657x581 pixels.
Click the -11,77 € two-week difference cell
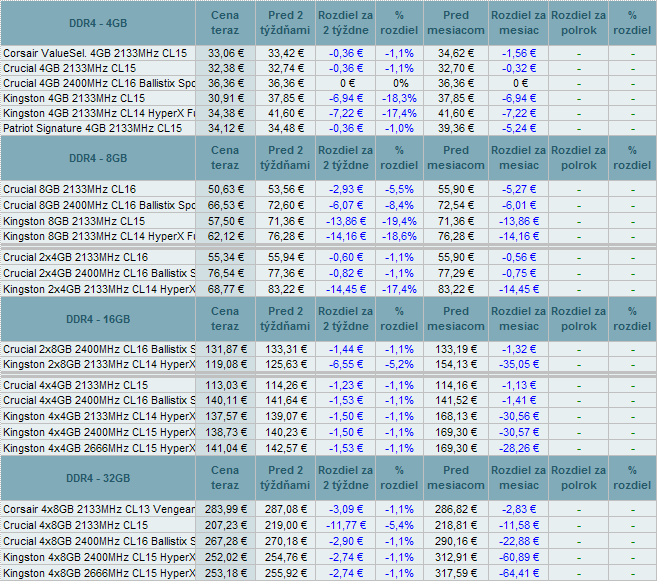tap(346, 525)
